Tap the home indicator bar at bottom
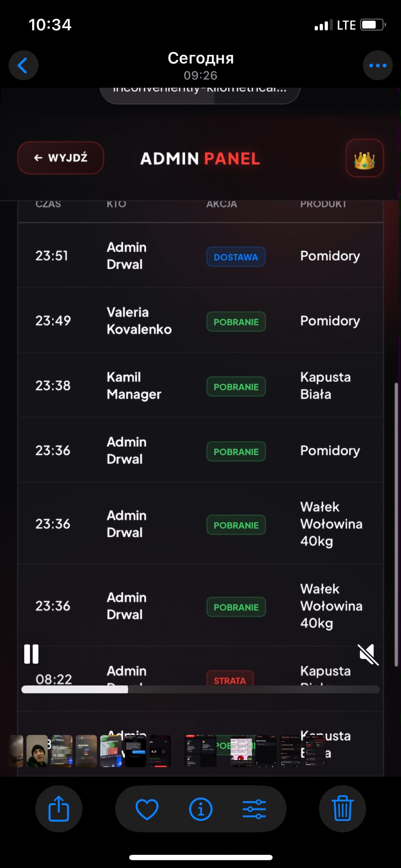Screen dimensions: 401x868 pos(200,857)
